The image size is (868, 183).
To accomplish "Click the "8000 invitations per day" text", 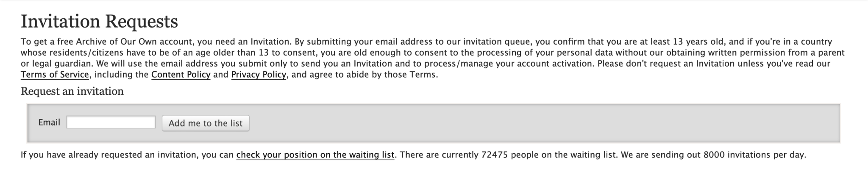I will click(x=754, y=155).
